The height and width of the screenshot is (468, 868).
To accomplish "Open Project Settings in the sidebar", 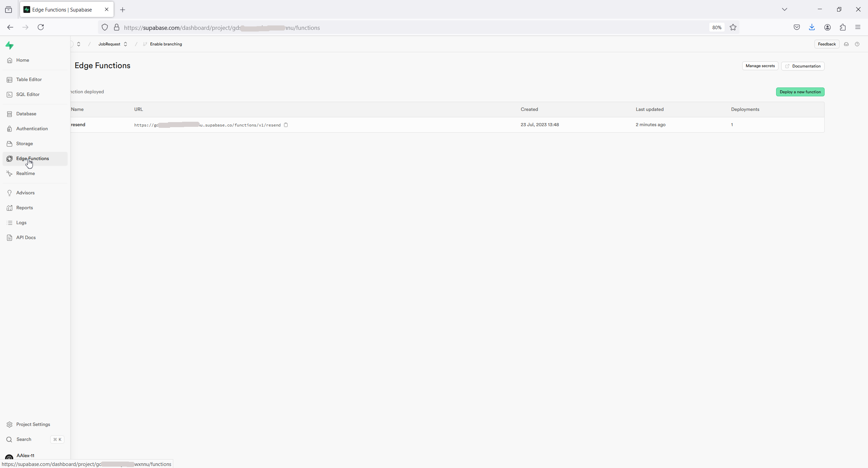I will point(33,424).
